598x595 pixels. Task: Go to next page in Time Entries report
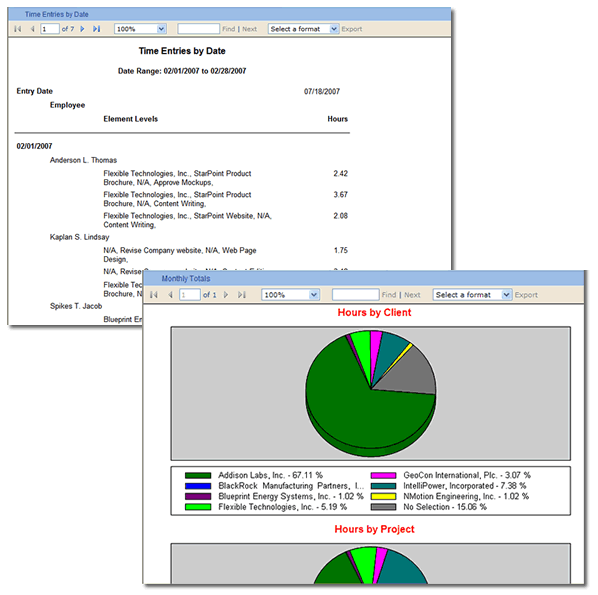82,29
